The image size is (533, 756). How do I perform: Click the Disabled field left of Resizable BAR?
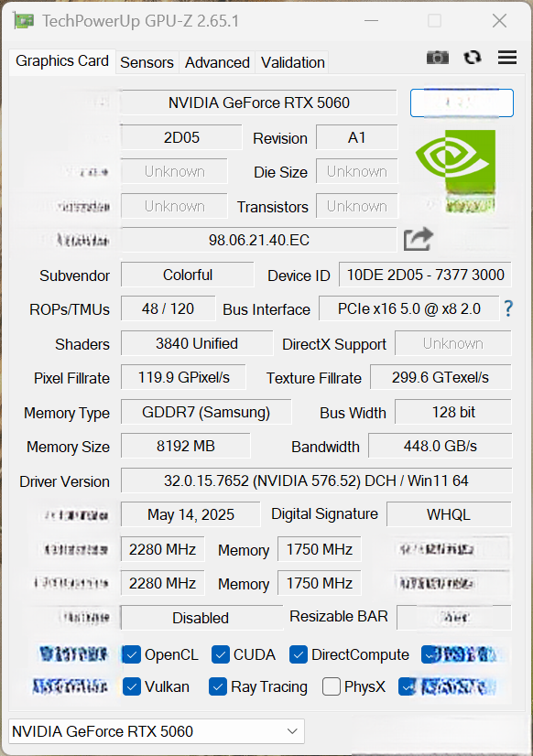tap(201, 618)
